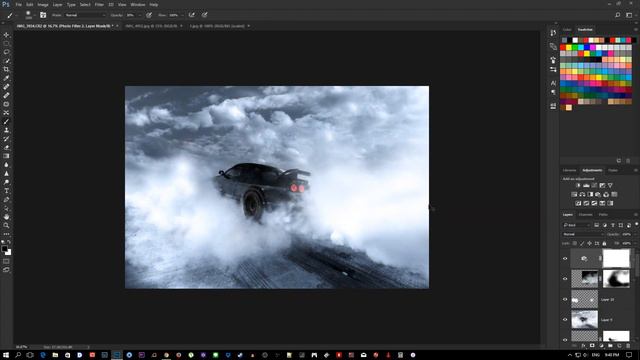Create new layer icon
640x360 pixels.
click(619, 346)
